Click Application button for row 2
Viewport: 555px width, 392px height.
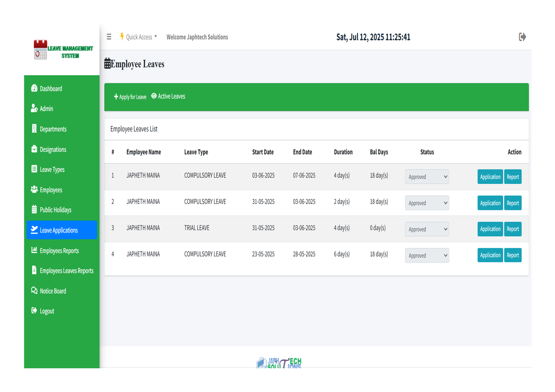[490, 203]
